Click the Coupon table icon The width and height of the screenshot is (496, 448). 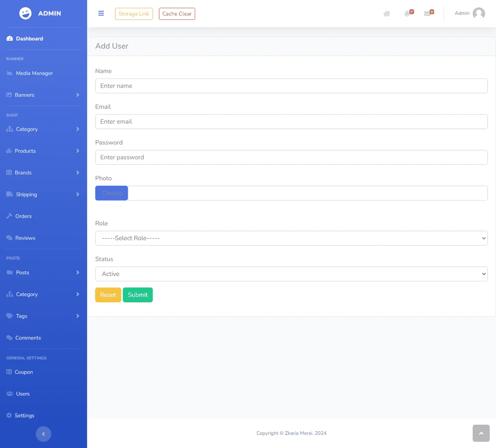point(9,372)
